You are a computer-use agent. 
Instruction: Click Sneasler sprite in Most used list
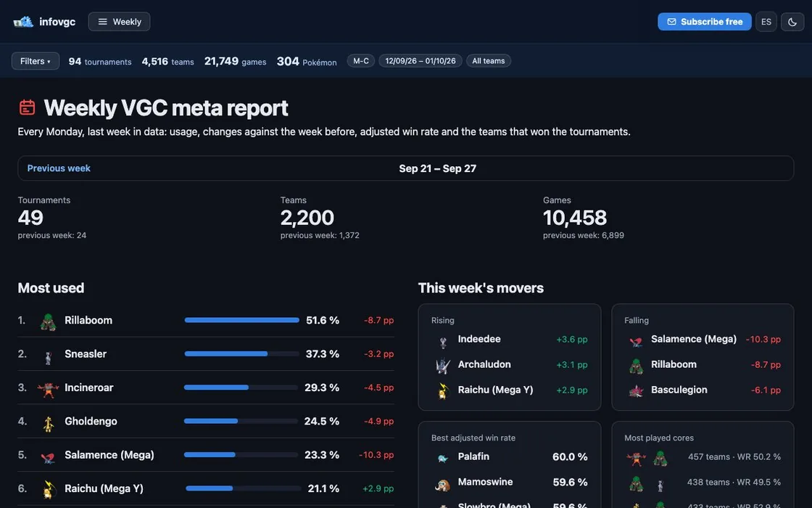click(x=48, y=356)
